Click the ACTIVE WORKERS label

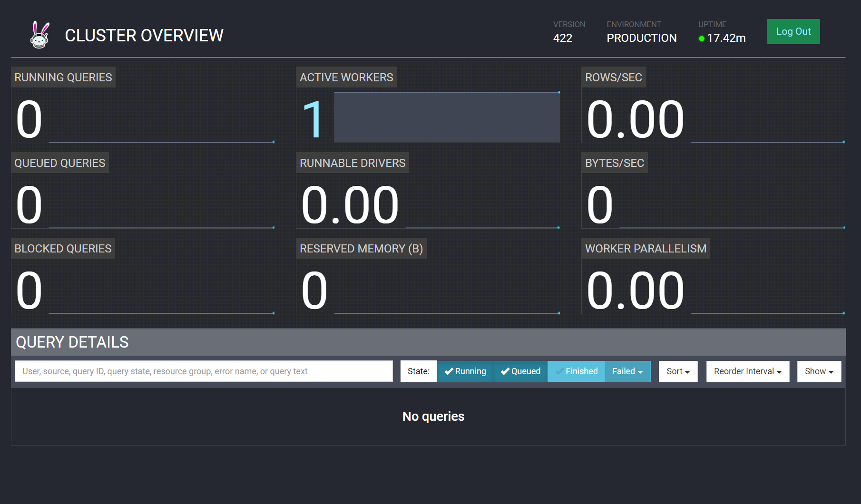tap(346, 77)
